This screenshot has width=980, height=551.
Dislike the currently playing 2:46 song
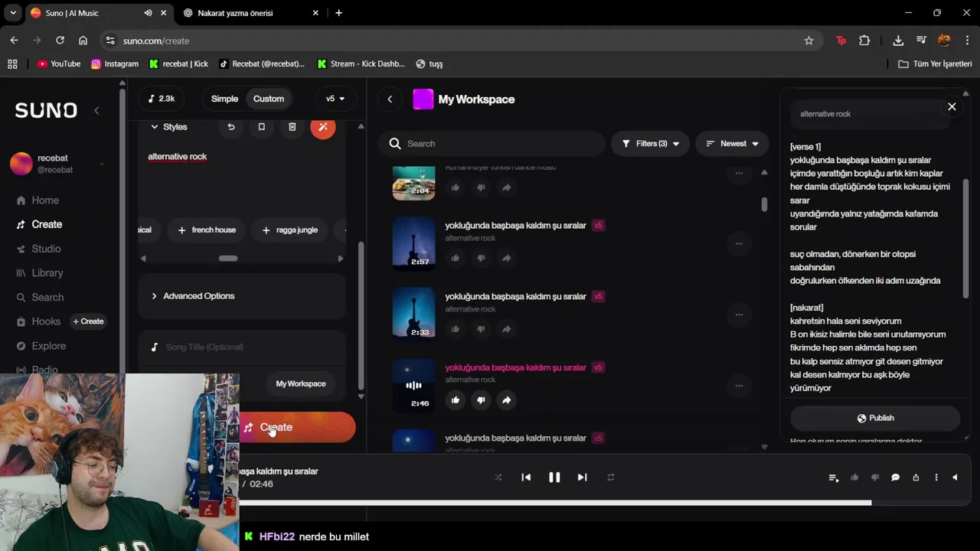(x=481, y=399)
